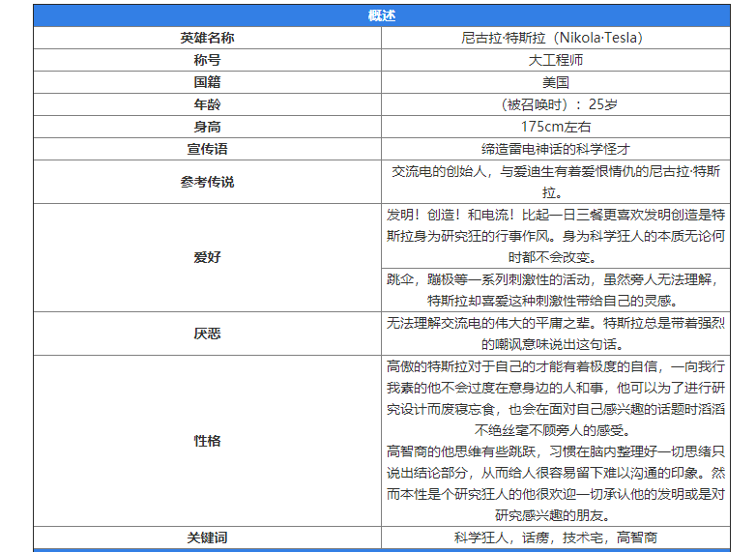
Task: Select the 国籍 label cell
Action: click(207, 82)
